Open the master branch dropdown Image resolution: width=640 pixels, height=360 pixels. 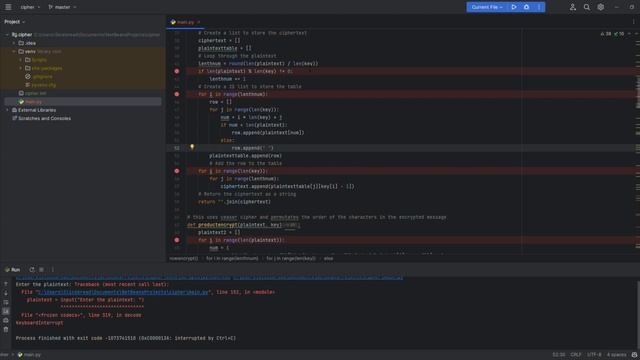[x=62, y=7]
